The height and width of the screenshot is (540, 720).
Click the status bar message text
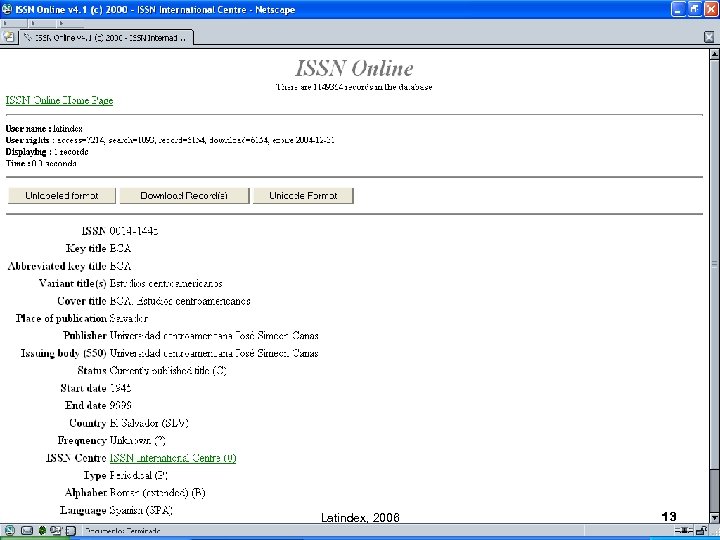tap(122, 531)
